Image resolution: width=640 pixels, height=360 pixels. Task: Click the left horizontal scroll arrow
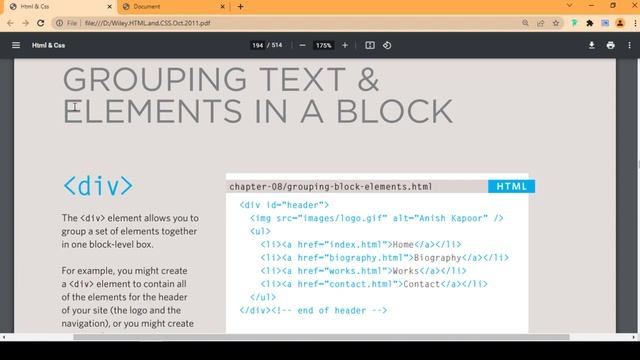[4, 337]
